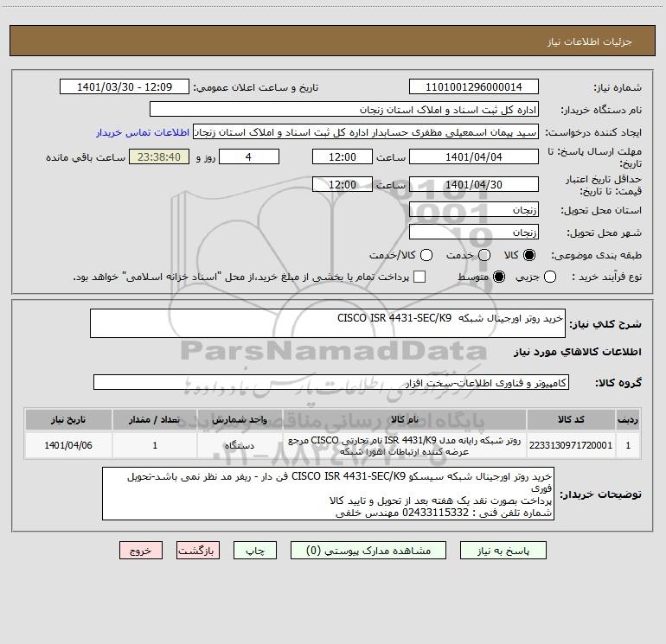Screen dimensions: 666x644
Task: Click the goods group field کامپیوتر و فناوری اطلاعات
Action: pyautogui.click(x=331, y=382)
